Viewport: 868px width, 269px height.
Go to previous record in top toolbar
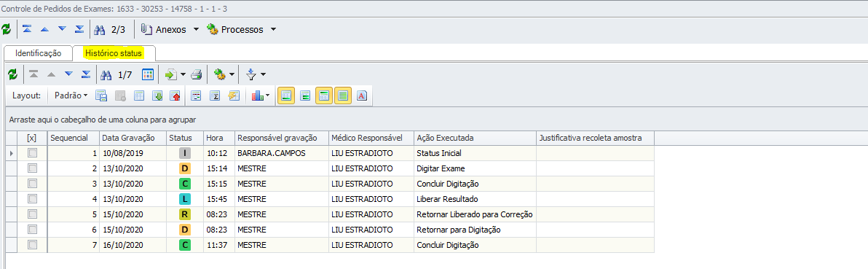tap(45, 29)
